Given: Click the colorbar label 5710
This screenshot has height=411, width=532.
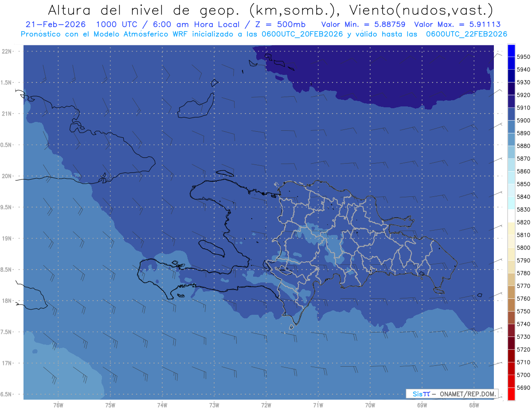Looking at the screenshot, I should point(523,362).
